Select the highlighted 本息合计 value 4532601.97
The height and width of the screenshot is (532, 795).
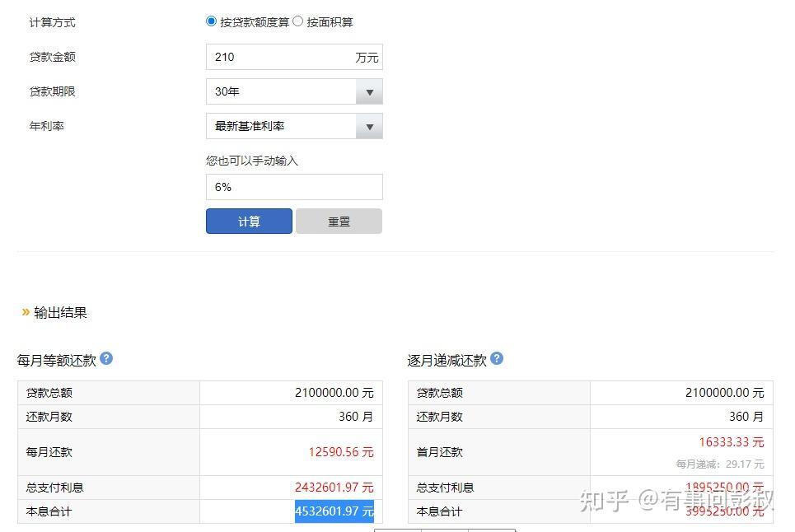pos(334,511)
